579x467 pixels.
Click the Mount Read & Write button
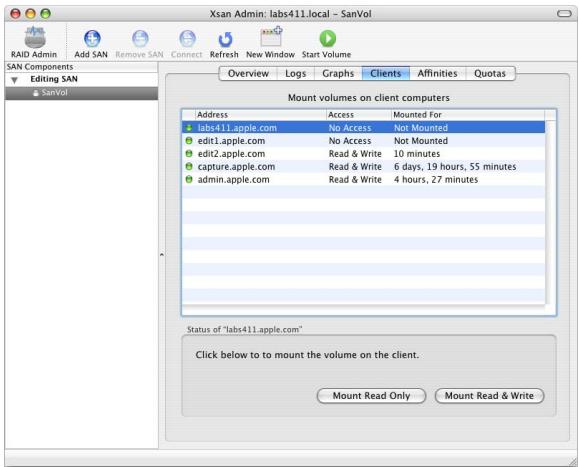pos(489,396)
